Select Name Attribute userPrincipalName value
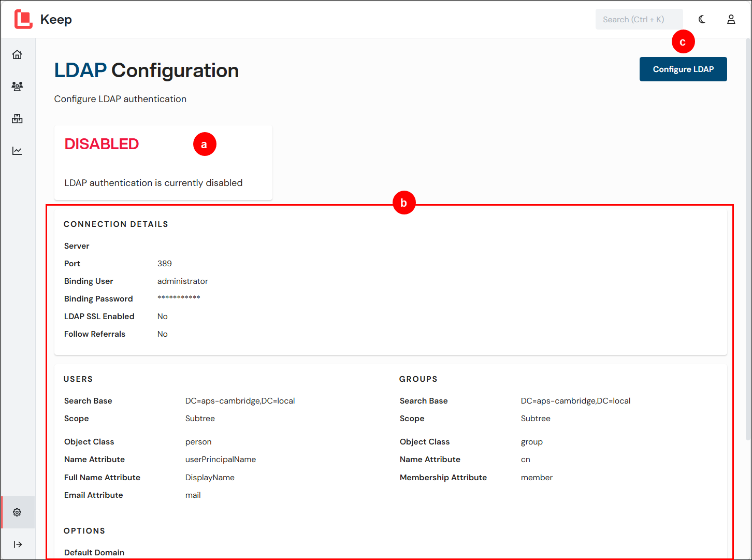Viewport: 752px width, 560px height. click(221, 460)
